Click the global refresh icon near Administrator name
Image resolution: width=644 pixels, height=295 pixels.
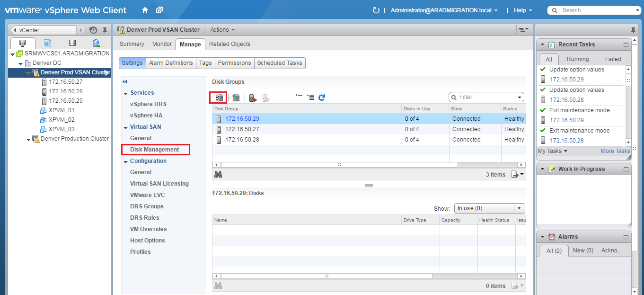(375, 10)
